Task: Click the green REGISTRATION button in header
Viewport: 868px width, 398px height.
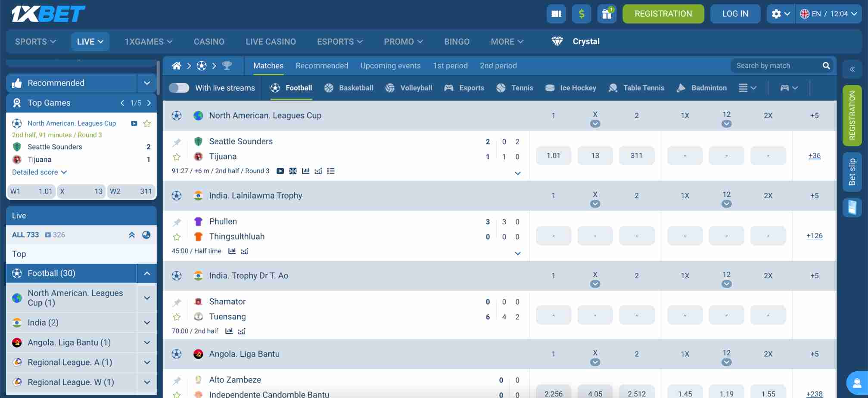Action: pyautogui.click(x=663, y=14)
